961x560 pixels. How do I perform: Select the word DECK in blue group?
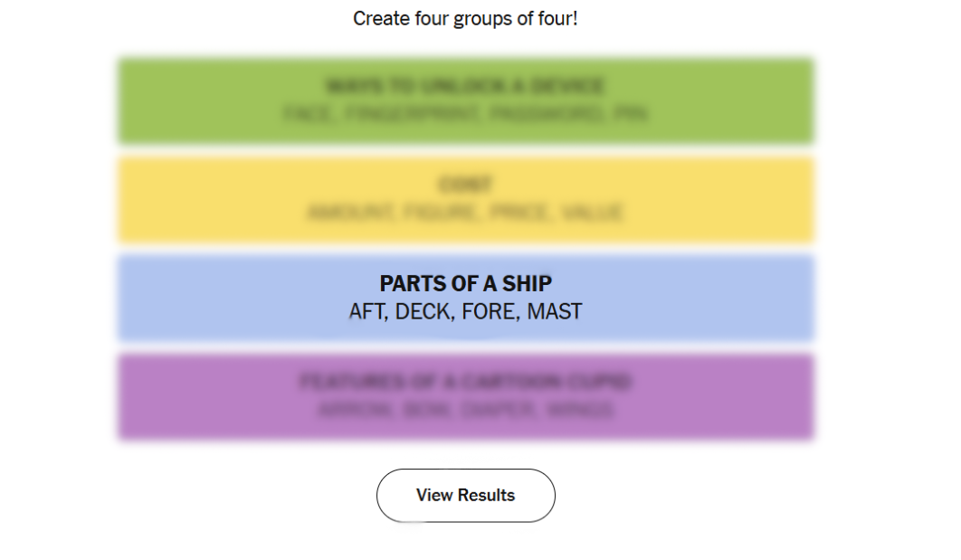click(423, 312)
